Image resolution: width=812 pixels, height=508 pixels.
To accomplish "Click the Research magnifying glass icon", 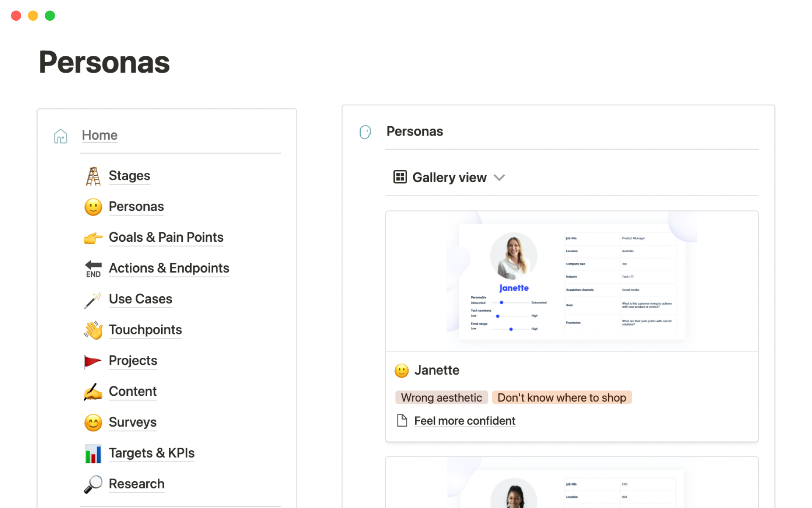I will point(93,484).
